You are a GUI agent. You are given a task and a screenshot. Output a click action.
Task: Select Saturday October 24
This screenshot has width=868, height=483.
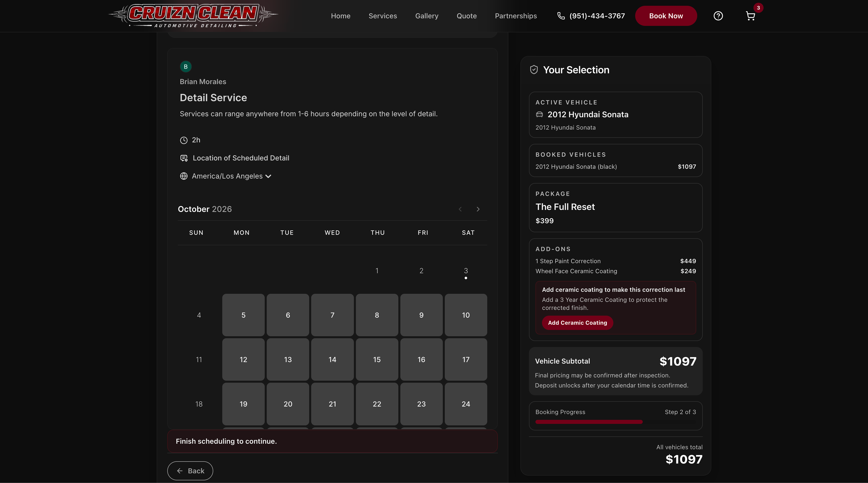(x=466, y=404)
